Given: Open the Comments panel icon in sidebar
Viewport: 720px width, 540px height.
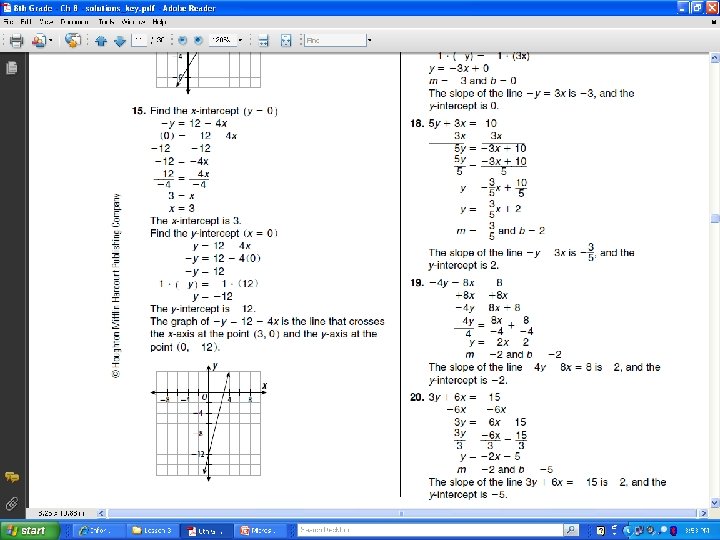Looking at the screenshot, I should pos(11,477).
